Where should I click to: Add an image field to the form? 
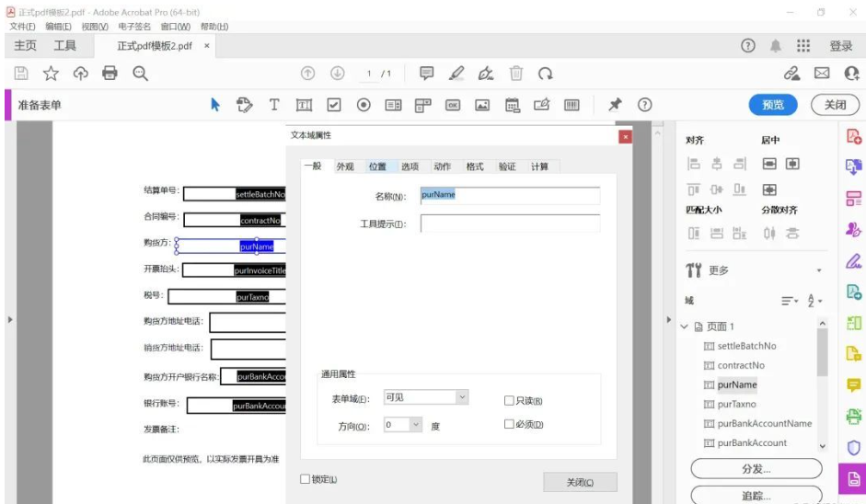coord(482,105)
